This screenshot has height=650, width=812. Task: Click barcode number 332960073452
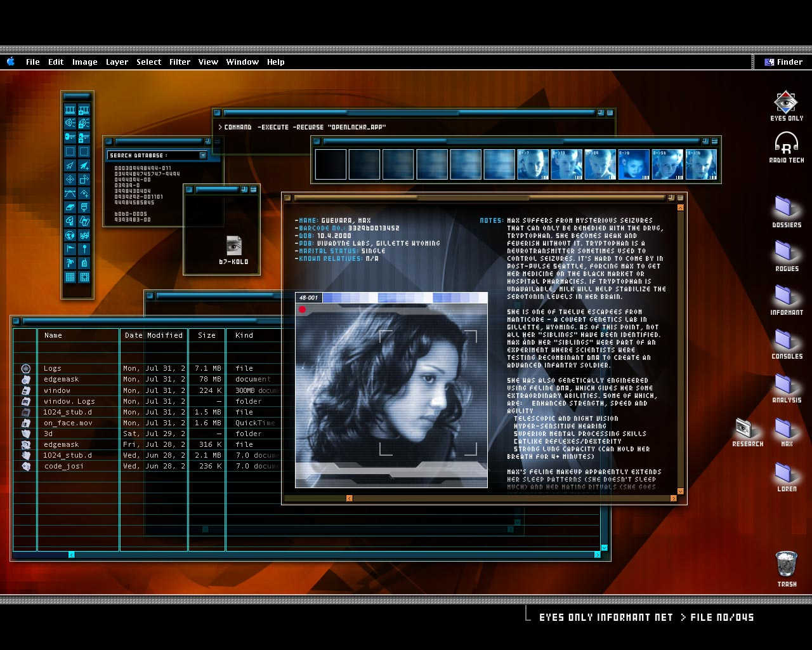[374, 228]
